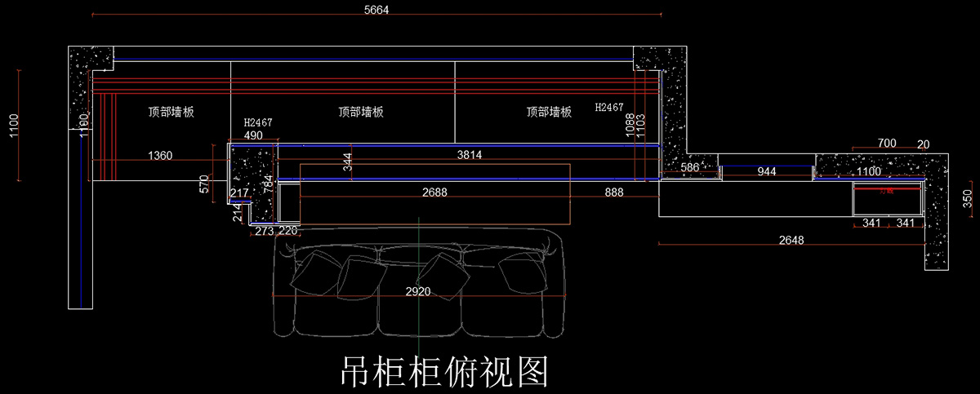Select the middle 顶部墙板 label

tap(361, 113)
